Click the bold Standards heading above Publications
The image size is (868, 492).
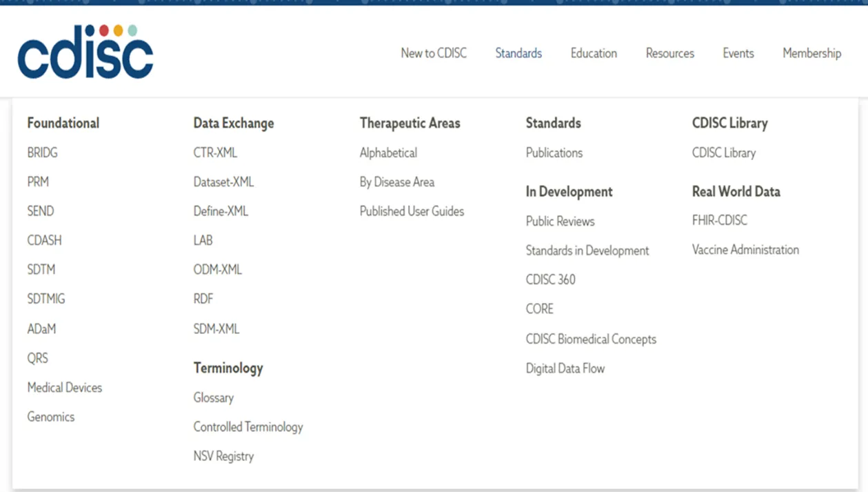(553, 123)
